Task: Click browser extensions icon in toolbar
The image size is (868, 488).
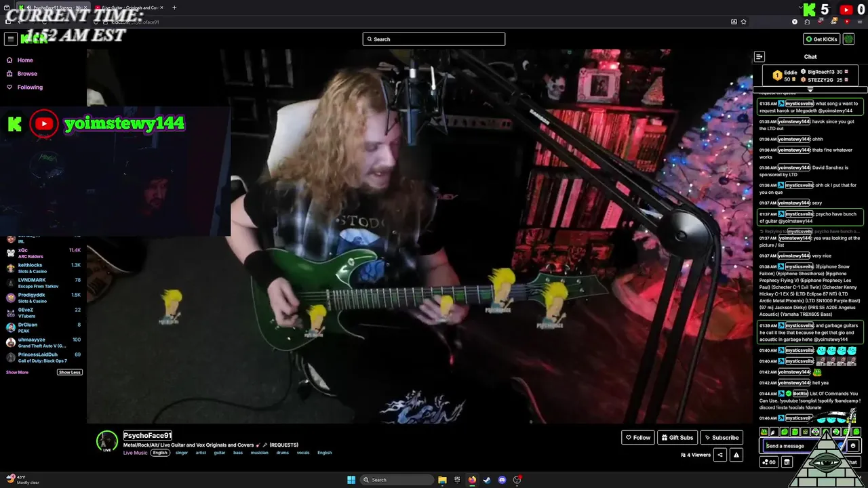Action: [x=806, y=22]
